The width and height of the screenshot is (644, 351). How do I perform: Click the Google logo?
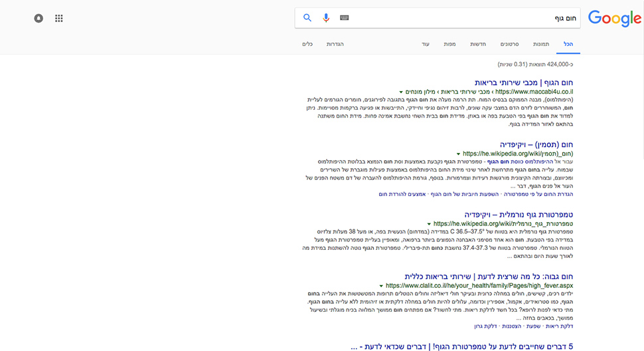614,19
